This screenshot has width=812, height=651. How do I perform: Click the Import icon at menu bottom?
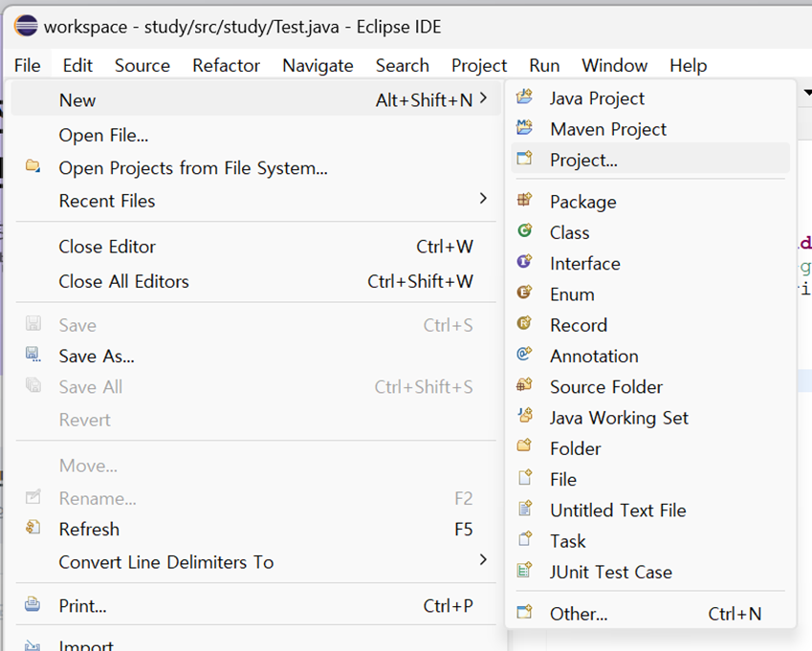(x=33, y=644)
